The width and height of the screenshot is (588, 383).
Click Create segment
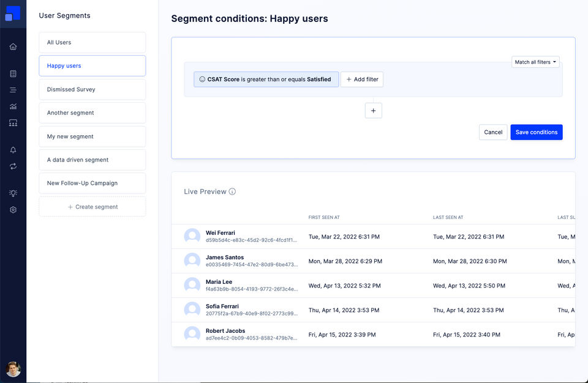point(92,207)
